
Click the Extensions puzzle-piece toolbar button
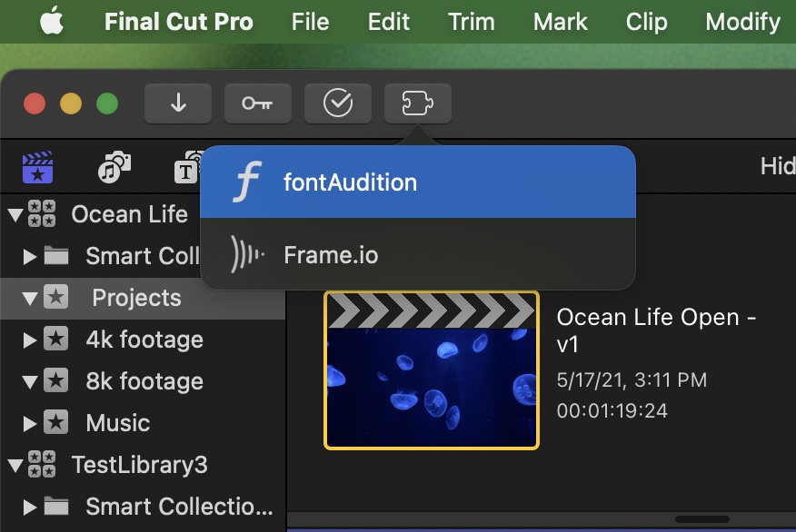click(418, 103)
